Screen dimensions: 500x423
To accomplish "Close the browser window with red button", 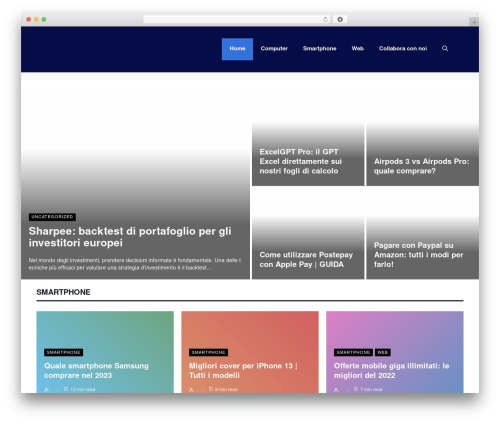I will click(29, 19).
